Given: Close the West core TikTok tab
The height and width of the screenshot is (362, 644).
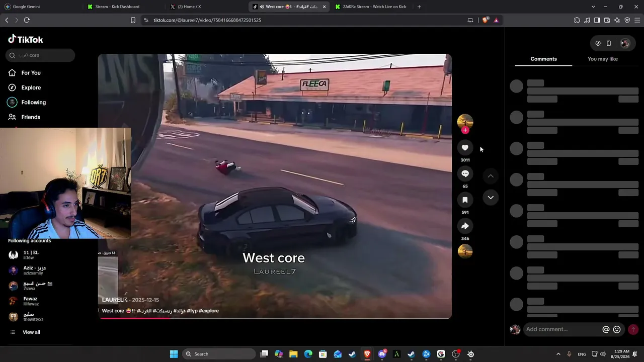Looking at the screenshot, I should 324,7.
